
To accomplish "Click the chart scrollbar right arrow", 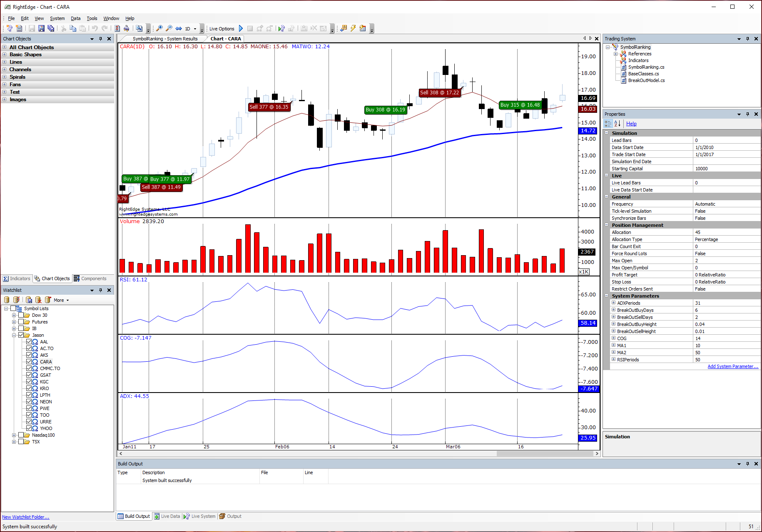I will pos(597,453).
